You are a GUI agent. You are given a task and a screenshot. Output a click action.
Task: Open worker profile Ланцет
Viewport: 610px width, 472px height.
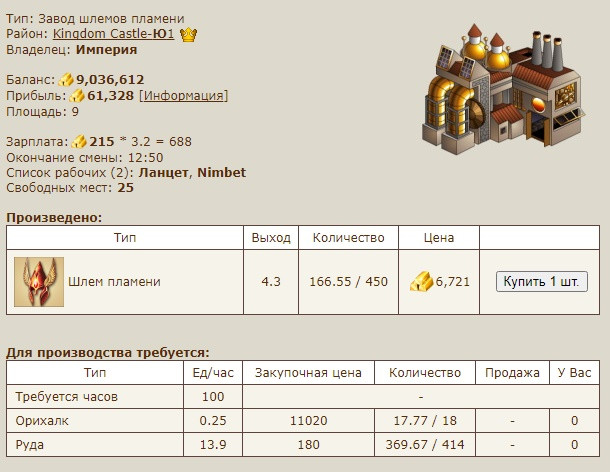click(x=163, y=172)
